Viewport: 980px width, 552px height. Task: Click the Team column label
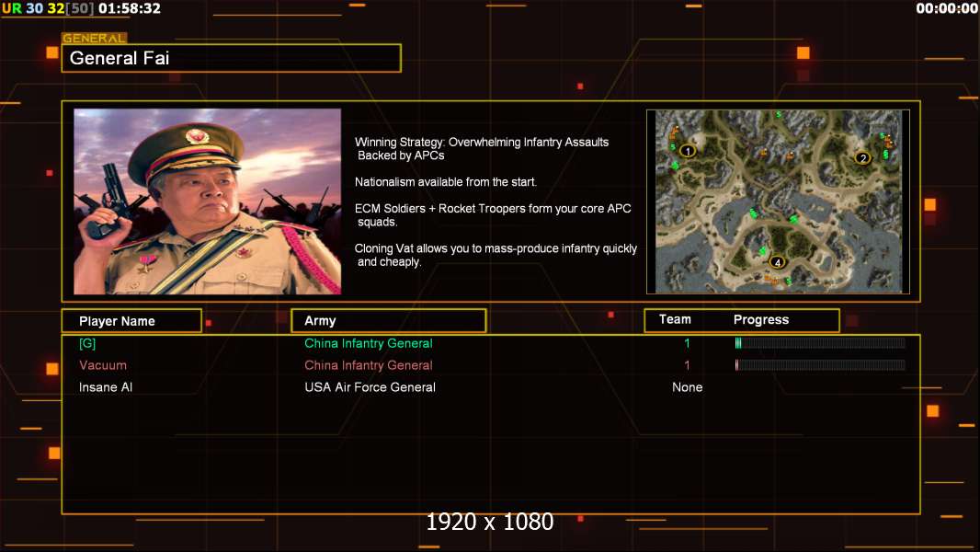point(675,319)
